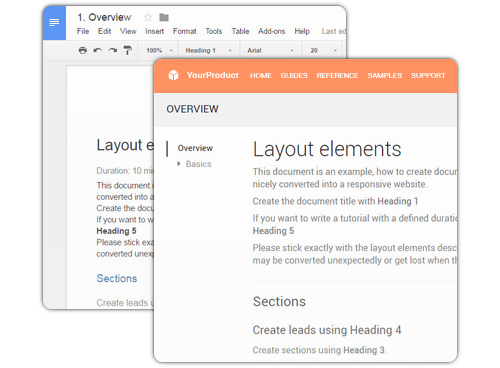Expand the Basics sidebar item
Screen dimensions: 500x368
179,164
